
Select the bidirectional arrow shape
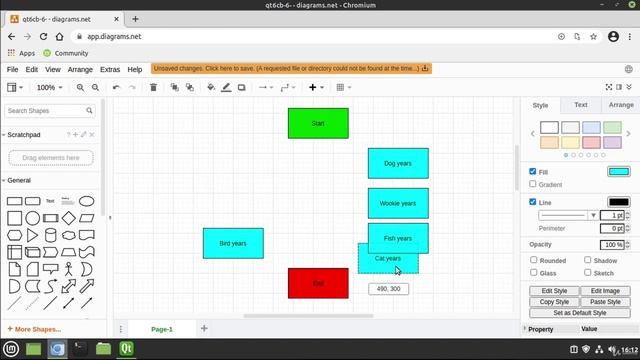coord(69,286)
